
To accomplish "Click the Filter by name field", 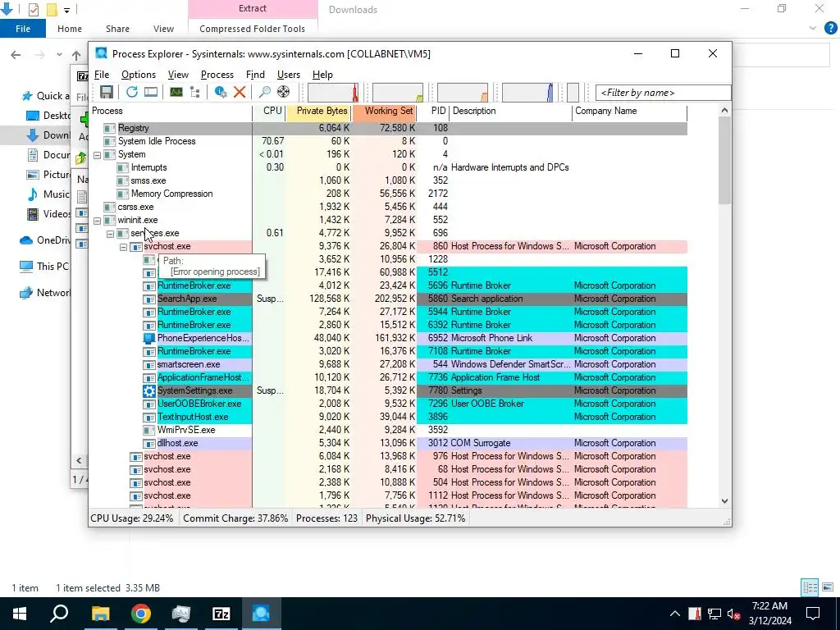I will [x=663, y=93].
